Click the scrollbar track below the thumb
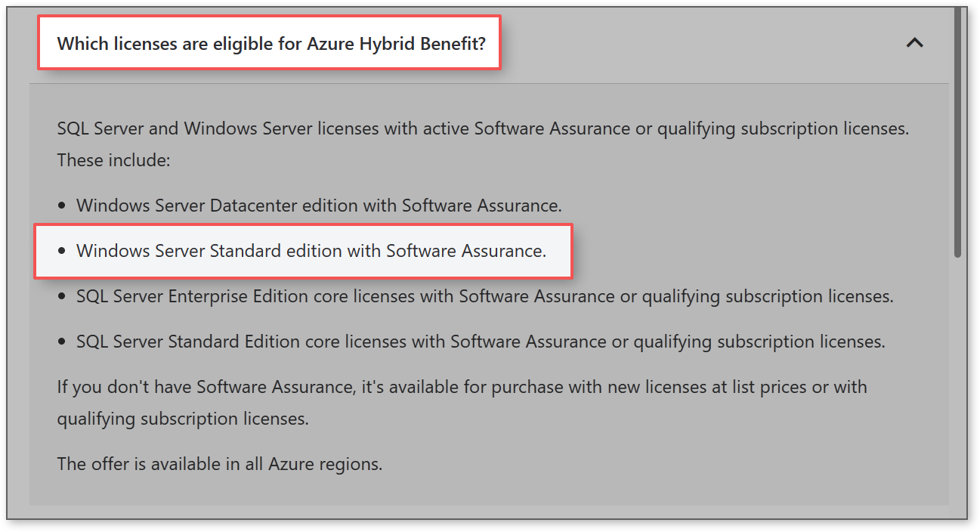 pyautogui.click(x=957, y=385)
